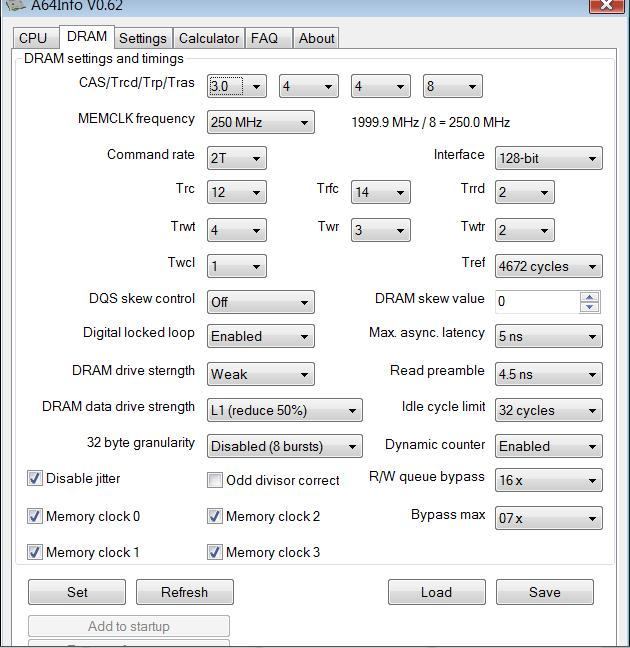Image resolution: width=630 pixels, height=648 pixels.
Task: Expand the Twtr dropdown
Action: [x=525, y=230]
